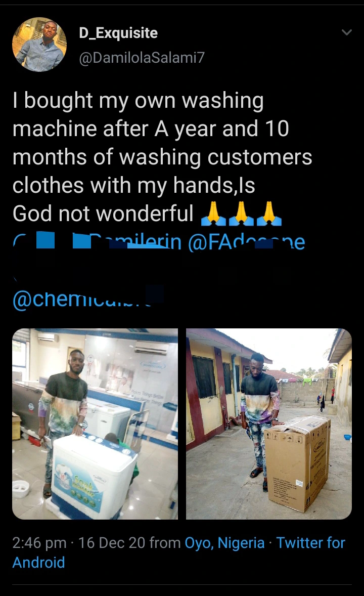Open the showroom washing machine photo
The height and width of the screenshot is (596, 364).
tap(95, 424)
